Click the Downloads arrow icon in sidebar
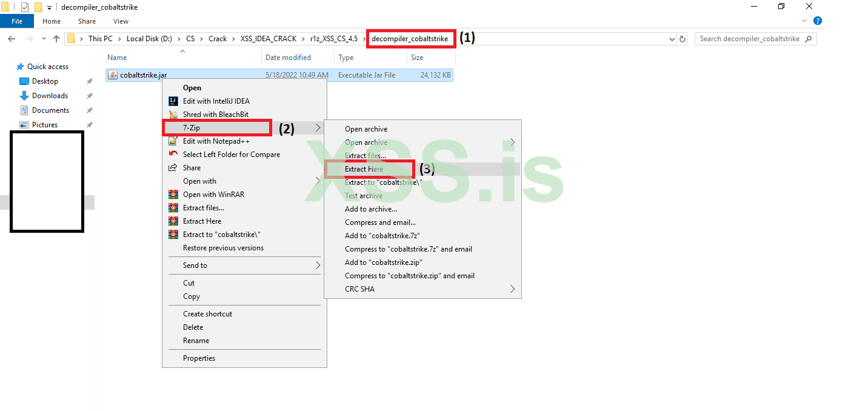 pyautogui.click(x=24, y=96)
